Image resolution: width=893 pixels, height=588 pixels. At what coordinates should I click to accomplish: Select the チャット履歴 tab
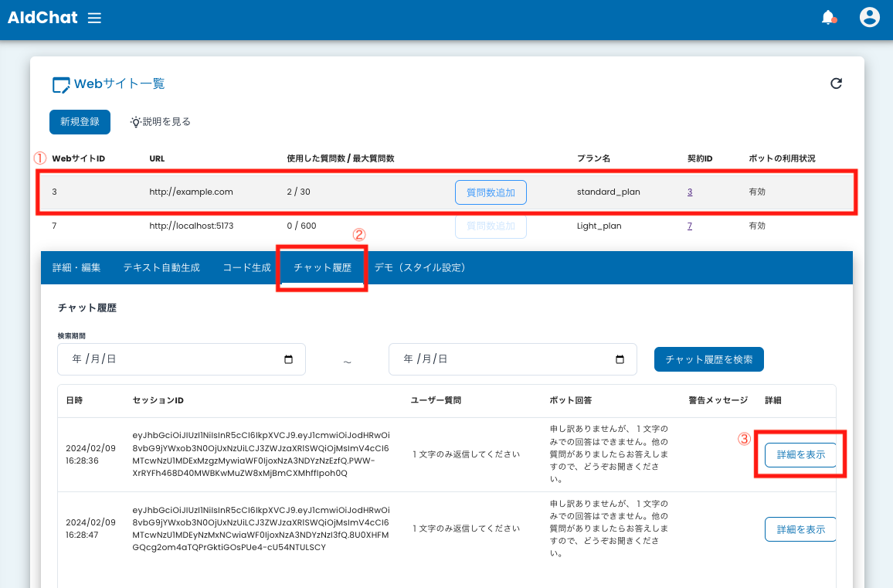(x=322, y=267)
